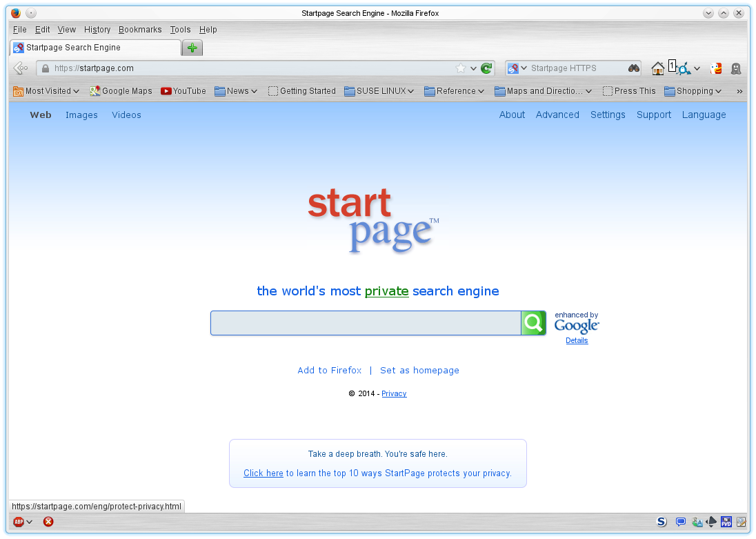Click the blue chat bubble status icon

(x=680, y=522)
